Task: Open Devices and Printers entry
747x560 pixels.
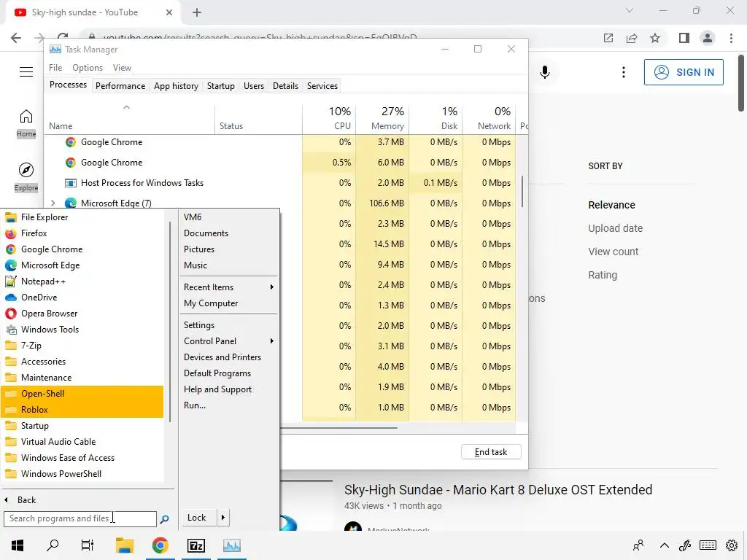Action: coord(222,357)
